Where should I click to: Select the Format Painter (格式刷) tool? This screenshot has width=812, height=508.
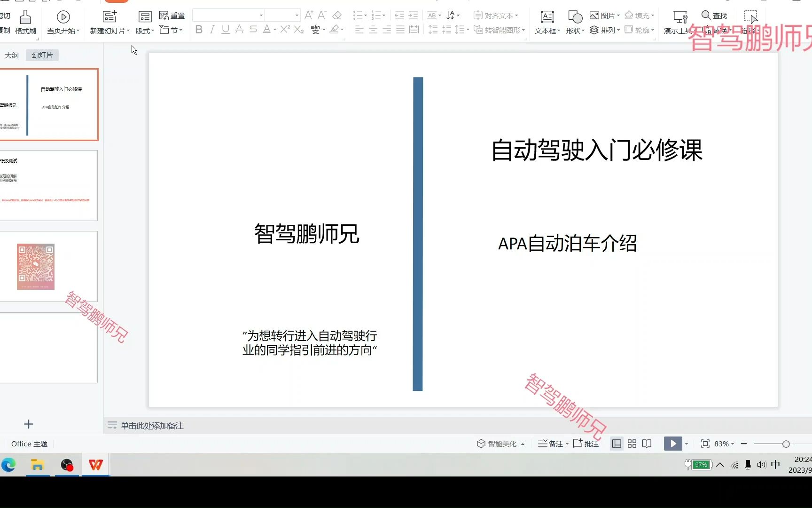pos(25,22)
